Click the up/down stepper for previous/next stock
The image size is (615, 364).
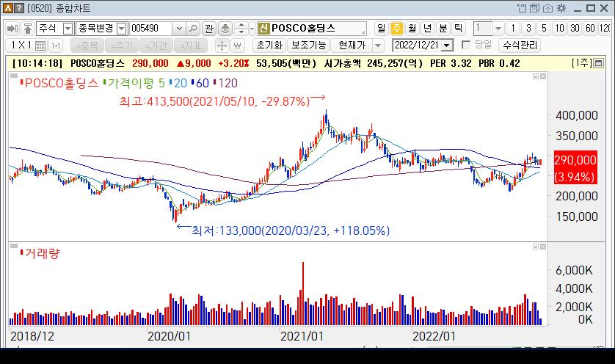(x=241, y=29)
